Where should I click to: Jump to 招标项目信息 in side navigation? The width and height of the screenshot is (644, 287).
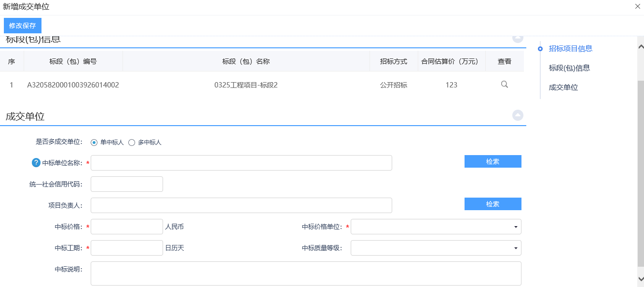[x=570, y=48]
